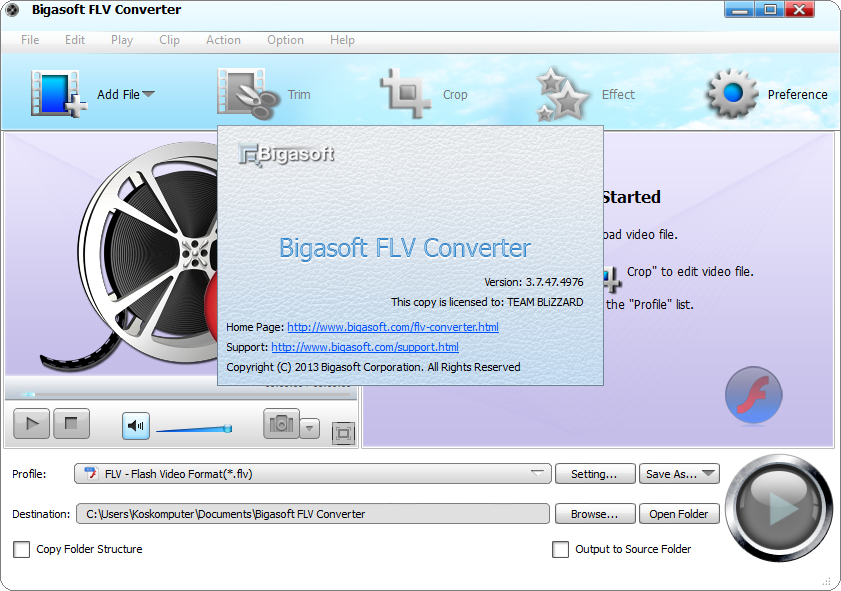Click the Add File film icon
Screen dimensions: 841x591
[58, 93]
